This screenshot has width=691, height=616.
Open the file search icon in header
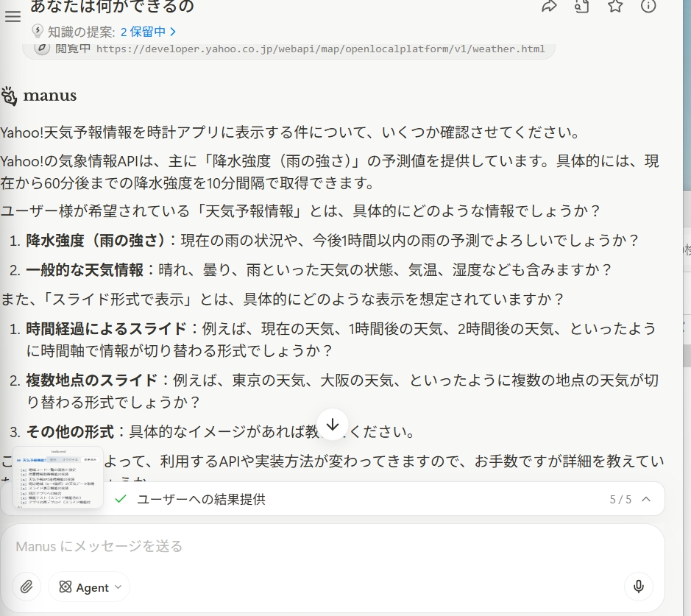[x=581, y=6]
